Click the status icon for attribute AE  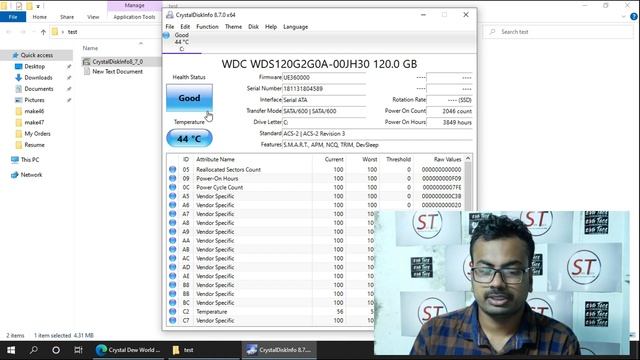pos(173,276)
